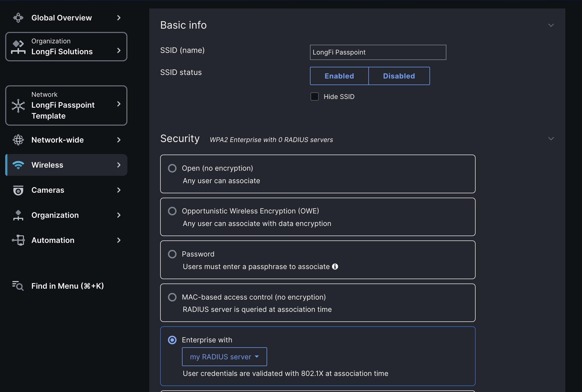This screenshot has width=582, height=392.
Task: Click the Security heading
Action: [x=180, y=138]
